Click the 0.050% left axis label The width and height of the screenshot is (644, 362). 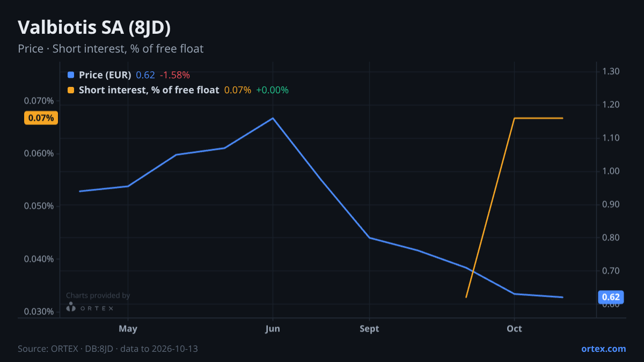[39, 206]
